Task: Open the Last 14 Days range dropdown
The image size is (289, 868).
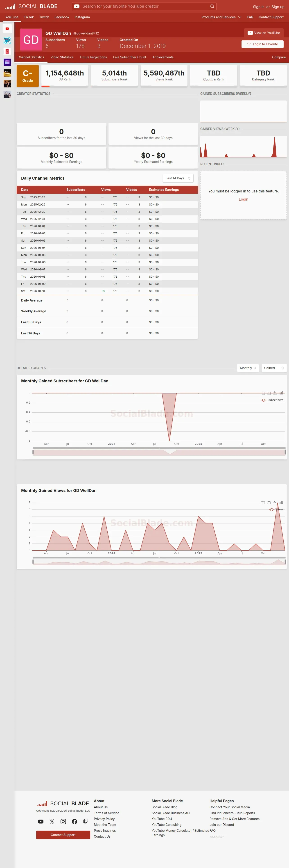Action: tap(178, 178)
